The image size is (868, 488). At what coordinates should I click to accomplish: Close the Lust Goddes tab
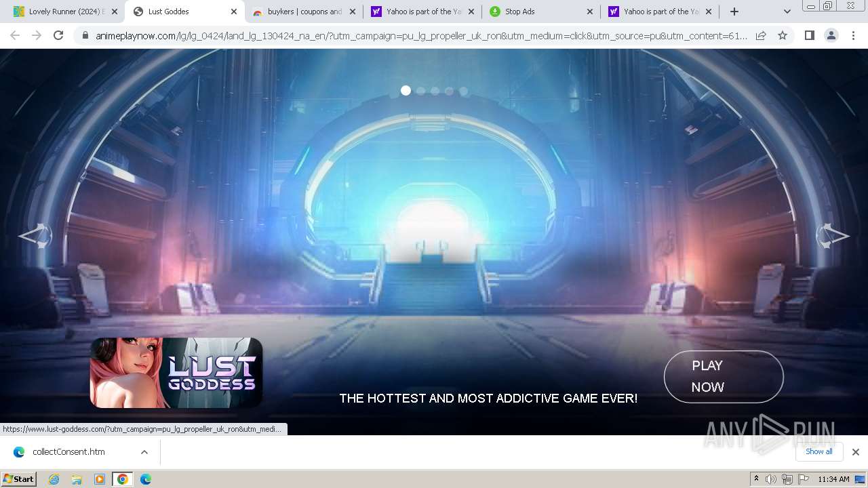[x=234, y=12]
